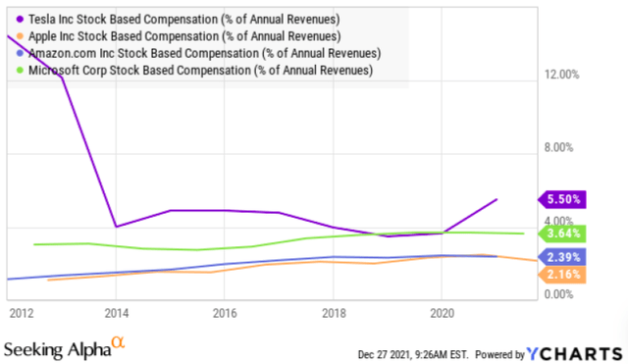Click the green 3.64% value tag
Screen dimensions: 628x364
click(562, 234)
